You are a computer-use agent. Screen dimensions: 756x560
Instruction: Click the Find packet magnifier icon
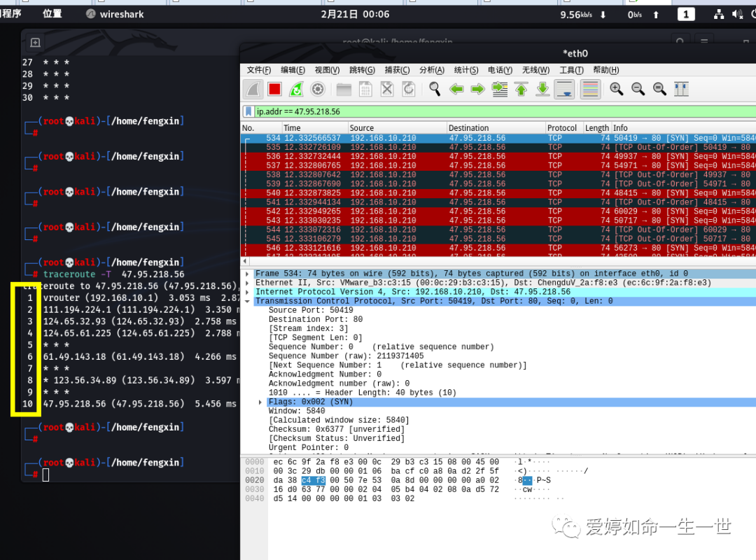(435, 89)
